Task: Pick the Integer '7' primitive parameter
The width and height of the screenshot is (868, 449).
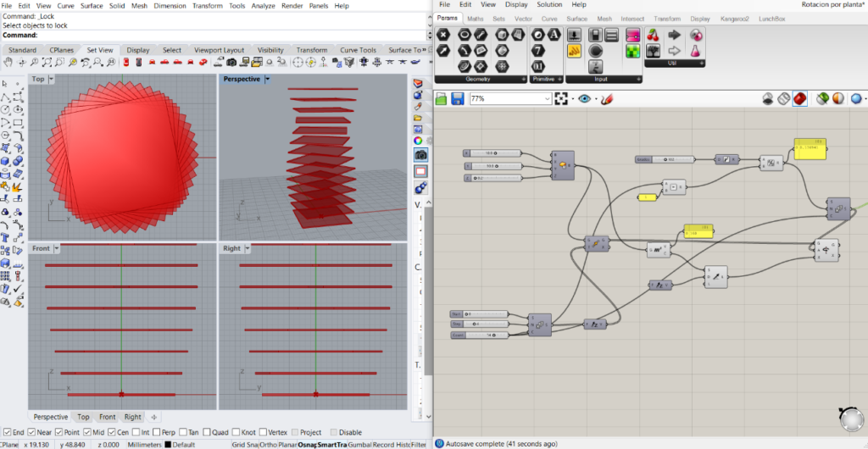Action: tap(537, 51)
